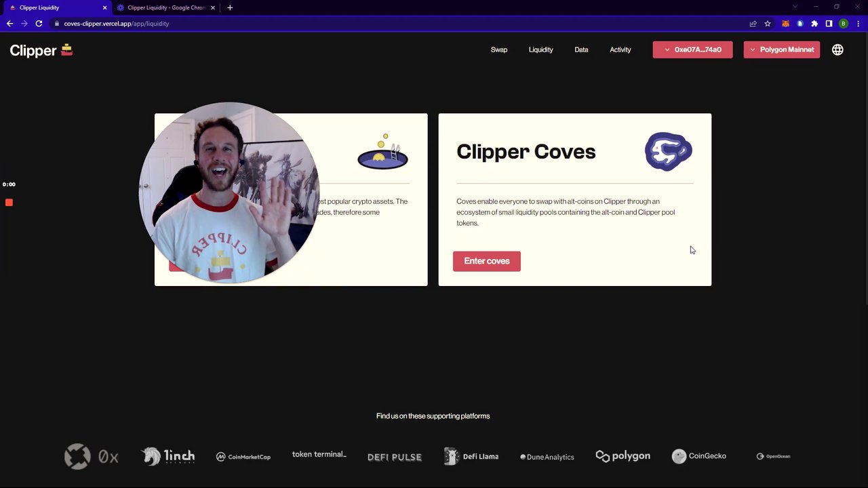Bookmark this page with the star icon
This screenshot has height=488, width=868.
click(768, 24)
